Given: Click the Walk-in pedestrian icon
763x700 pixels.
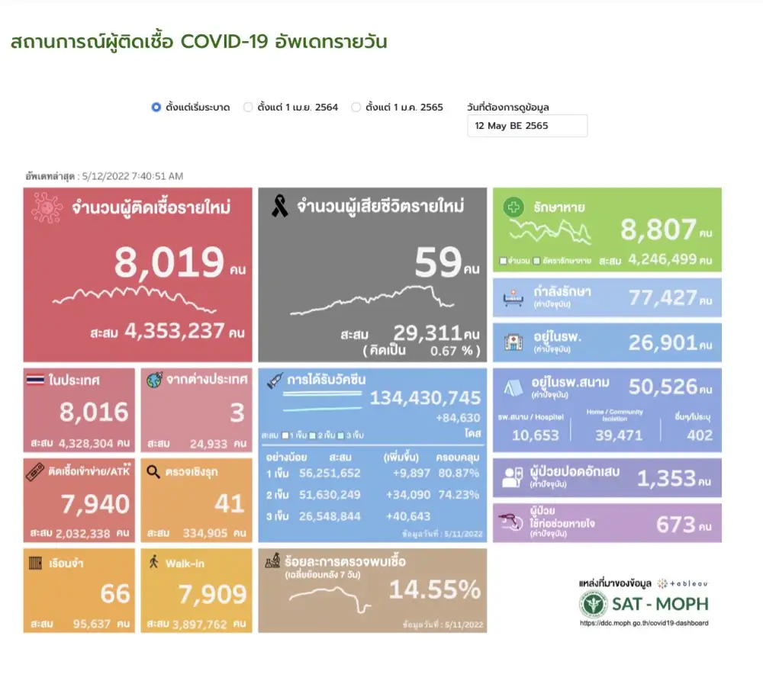Looking at the screenshot, I should click(x=153, y=563).
